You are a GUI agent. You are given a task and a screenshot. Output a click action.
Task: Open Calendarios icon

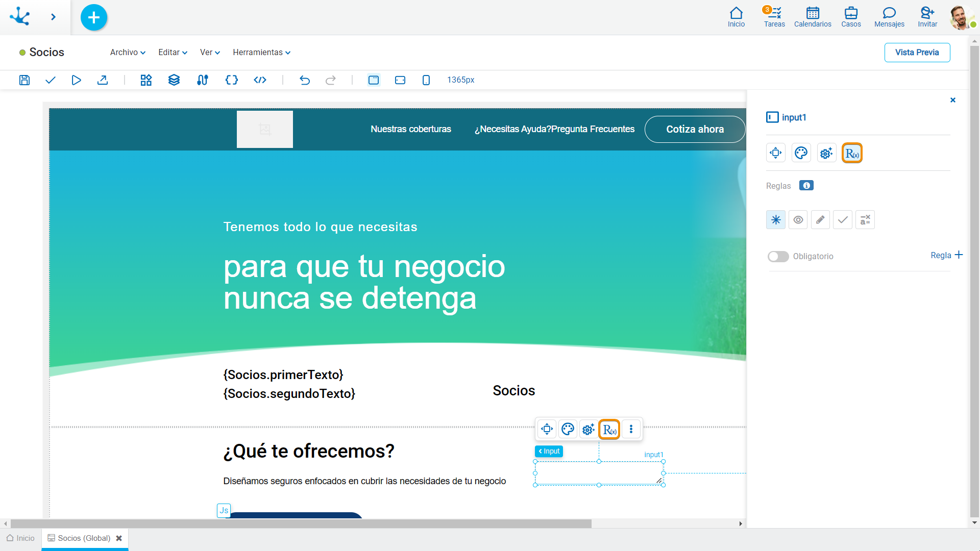[813, 17]
